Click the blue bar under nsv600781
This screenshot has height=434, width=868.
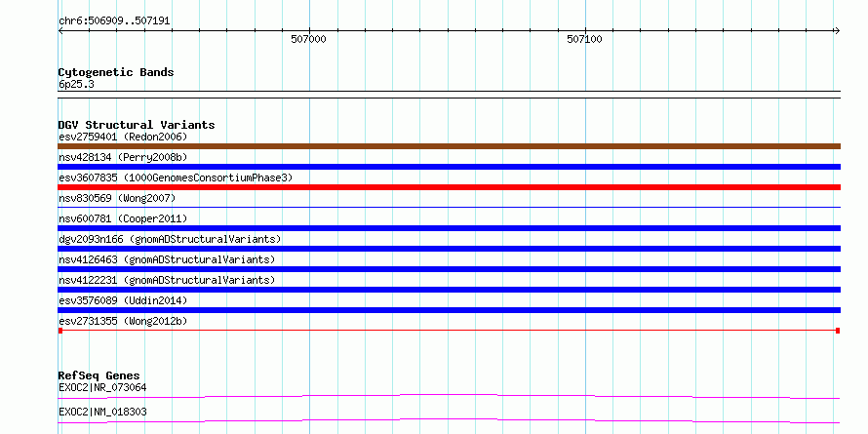[x=449, y=228]
